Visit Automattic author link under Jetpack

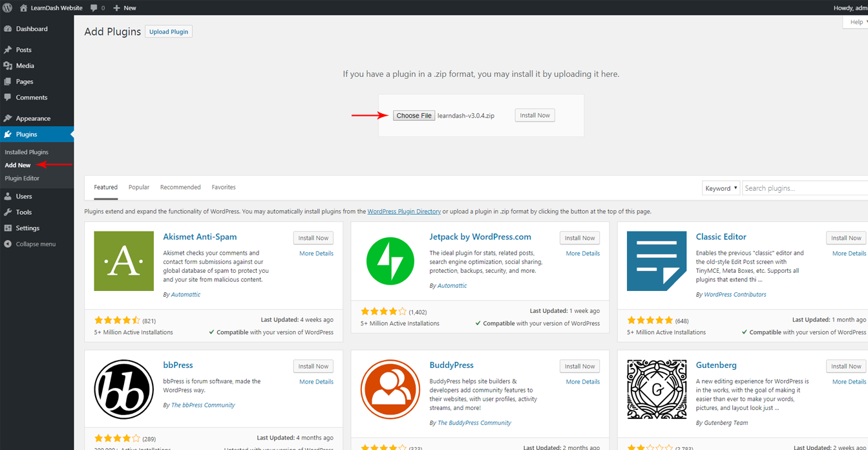[452, 285]
